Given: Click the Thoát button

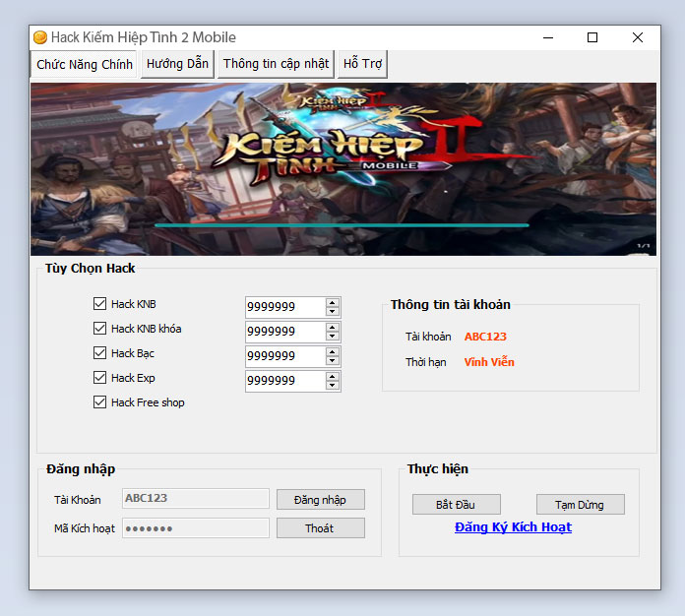Looking at the screenshot, I should coord(321,528).
